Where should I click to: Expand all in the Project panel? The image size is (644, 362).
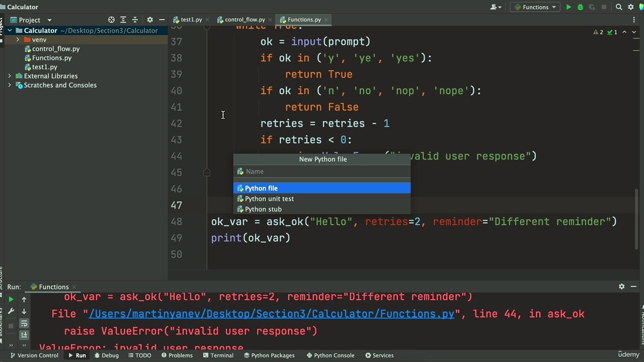(123, 20)
